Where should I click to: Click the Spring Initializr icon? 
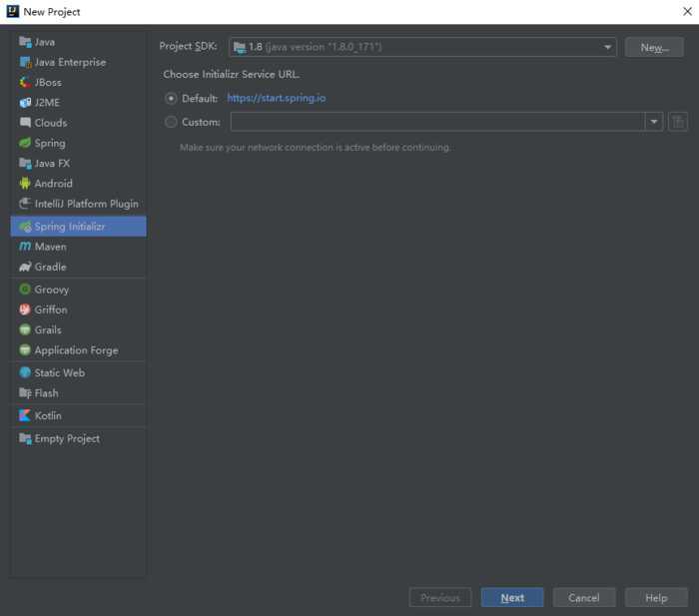coord(25,227)
